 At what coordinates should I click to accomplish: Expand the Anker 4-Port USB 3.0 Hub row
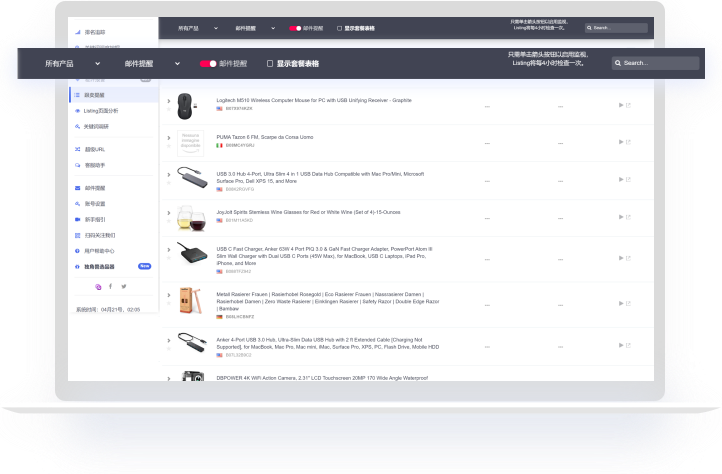[169, 340]
